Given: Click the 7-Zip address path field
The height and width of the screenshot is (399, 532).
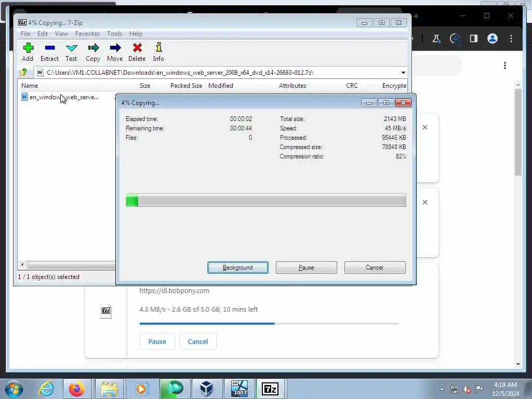Looking at the screenshot, I should click(217, 73).
